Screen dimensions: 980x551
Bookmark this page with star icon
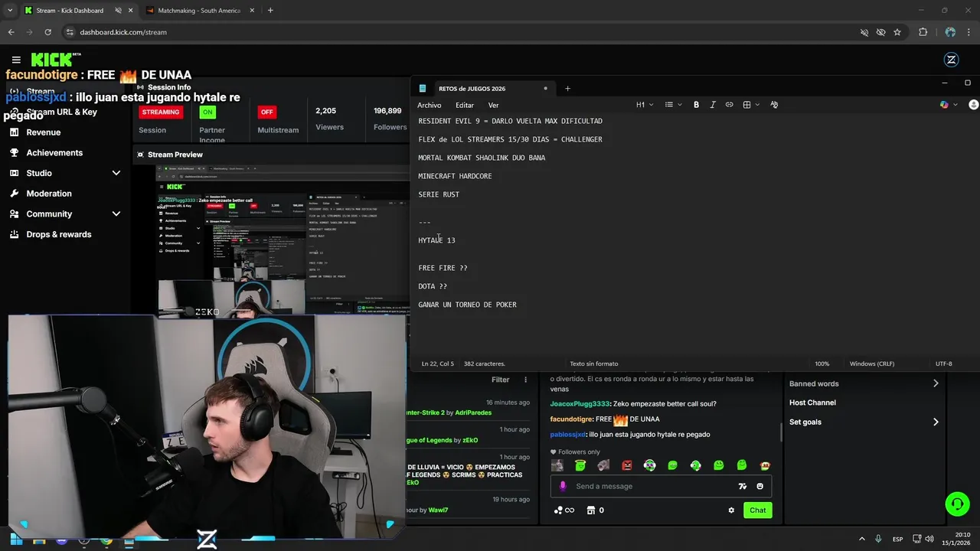tap(897, 32)
